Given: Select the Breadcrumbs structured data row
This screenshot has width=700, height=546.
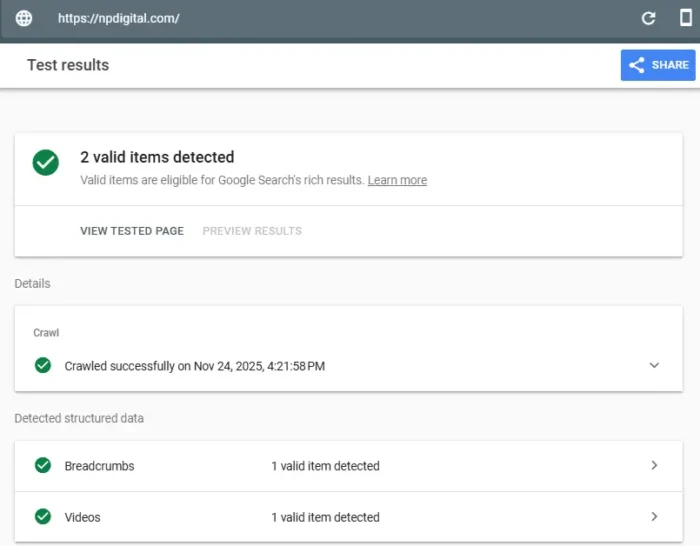Looking at the screenshot, I should tap(348, 466).
